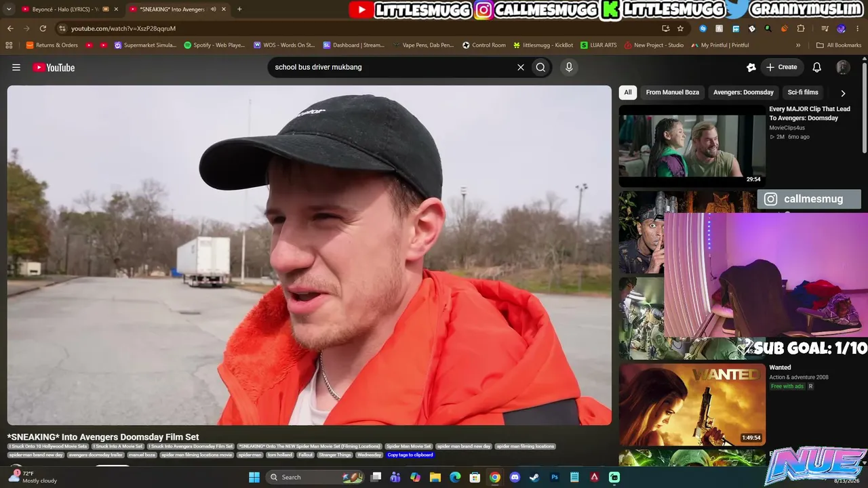Viewport: 868px width, 488px height.
Task: Bookmark this page with the star
Action: pos(680,28)
